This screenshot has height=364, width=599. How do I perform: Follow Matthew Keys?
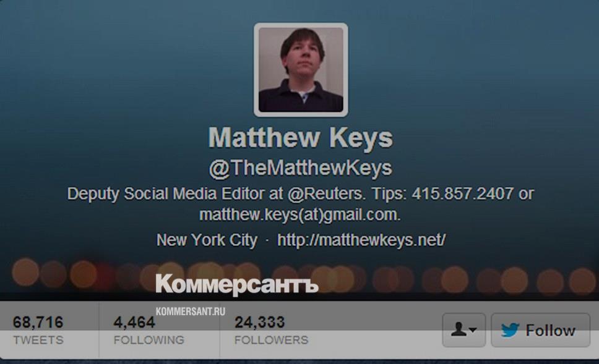coord(540,330)
